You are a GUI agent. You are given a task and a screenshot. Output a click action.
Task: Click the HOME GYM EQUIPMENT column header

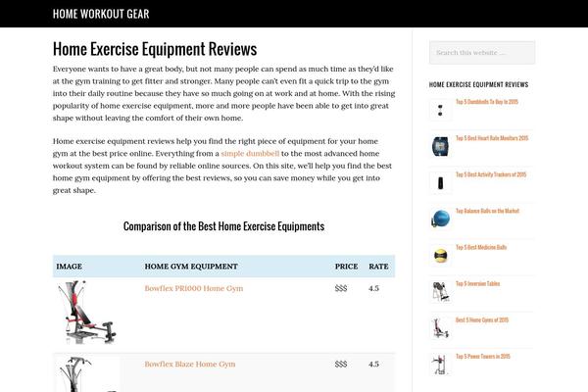point(191,267)
